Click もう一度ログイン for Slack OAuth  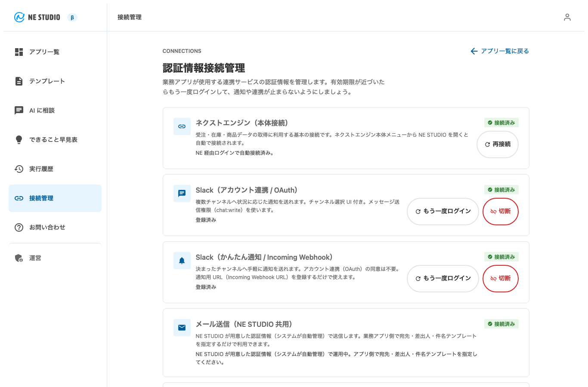443,212
